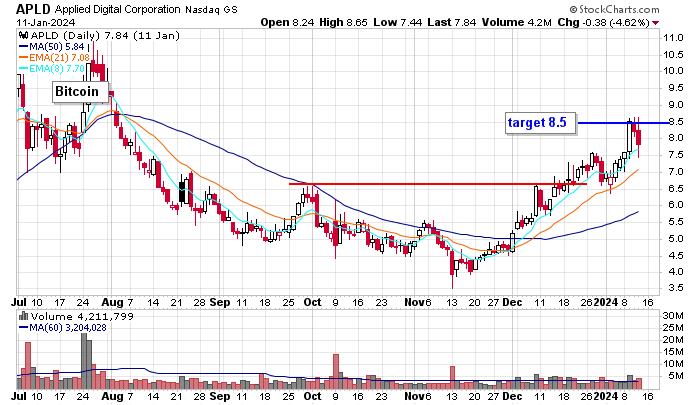Viewport: 700px width, 405px height.
Task: Click the Sep label on the price chart's date axis
Action: 221,302
